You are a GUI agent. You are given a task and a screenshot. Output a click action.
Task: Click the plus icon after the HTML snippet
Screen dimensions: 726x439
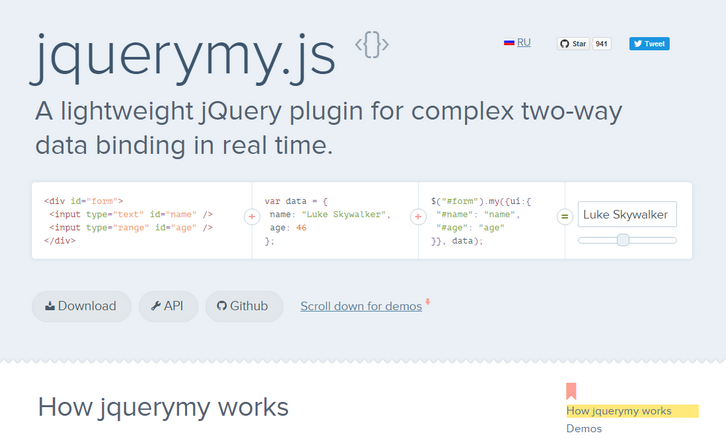click(251, 216)
